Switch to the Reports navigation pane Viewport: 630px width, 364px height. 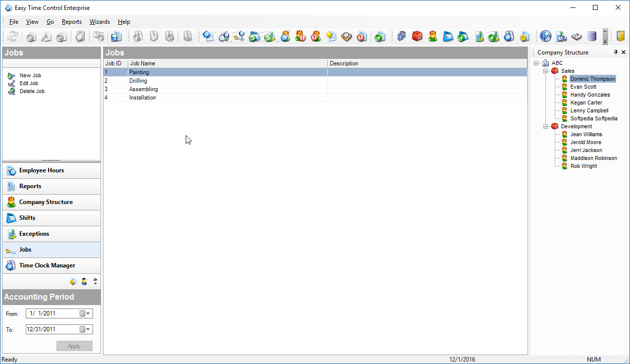(x=52, y=186)
